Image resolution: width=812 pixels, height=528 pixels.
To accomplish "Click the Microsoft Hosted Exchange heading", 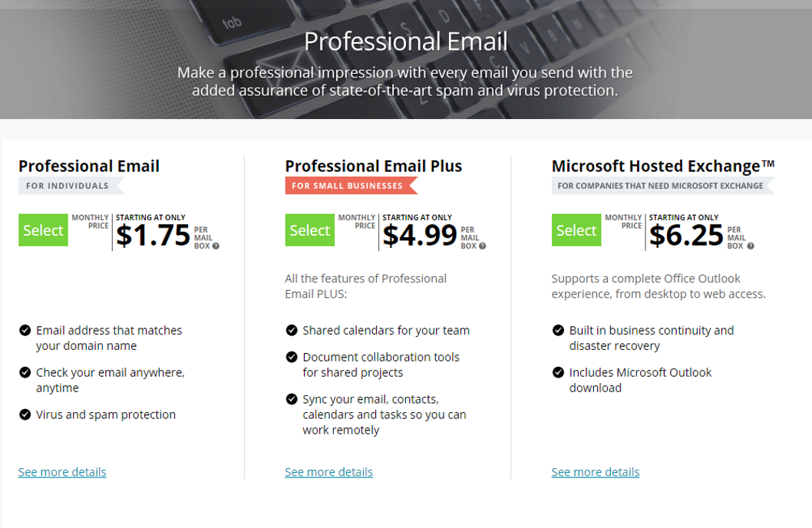I will [663, 167].
